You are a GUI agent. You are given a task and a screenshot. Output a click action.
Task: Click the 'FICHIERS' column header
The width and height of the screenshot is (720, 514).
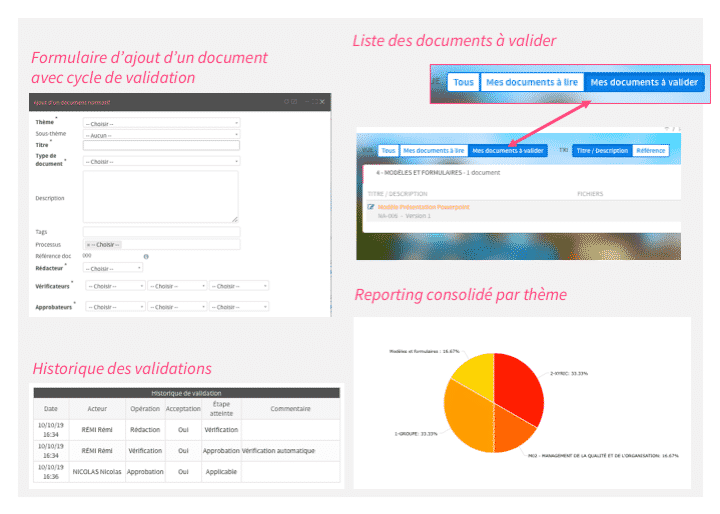pos(590,194)
